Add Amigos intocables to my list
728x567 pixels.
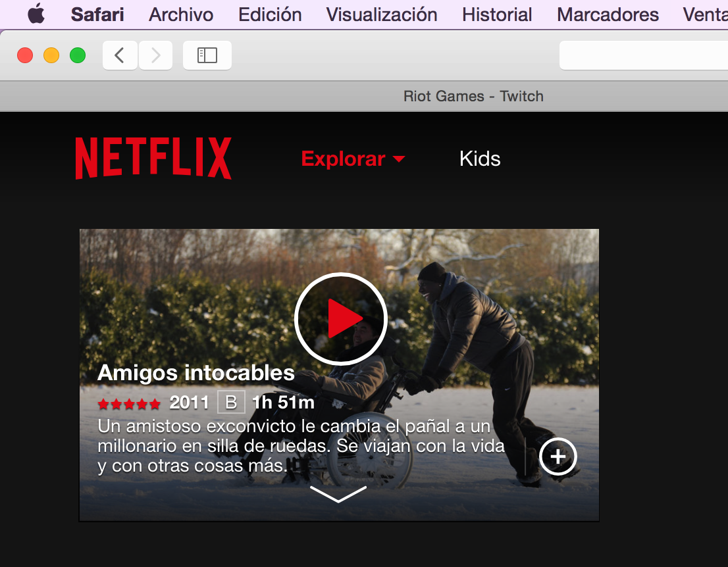pyautogui.click(x=558, y=456)
